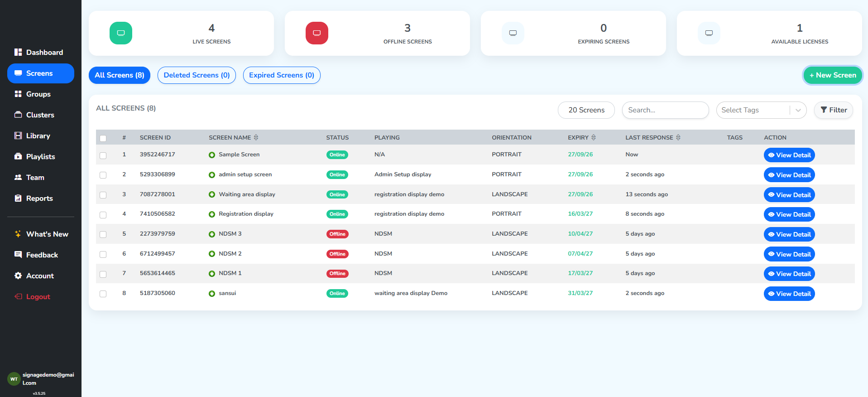Image resolution: width=868 pixels, height=397 pixels.
Task: Click the Logout arrow icon
Action: tap(18, 296)
